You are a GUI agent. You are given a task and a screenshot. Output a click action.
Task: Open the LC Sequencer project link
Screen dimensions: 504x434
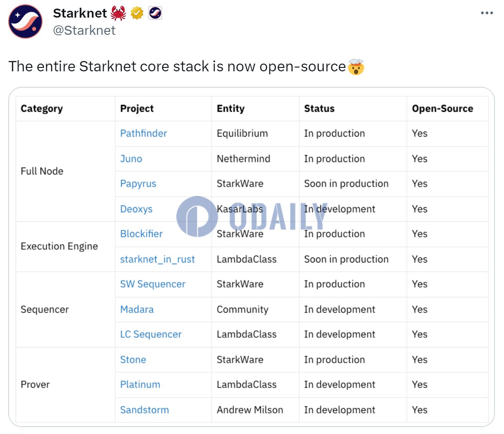(151, 334)
